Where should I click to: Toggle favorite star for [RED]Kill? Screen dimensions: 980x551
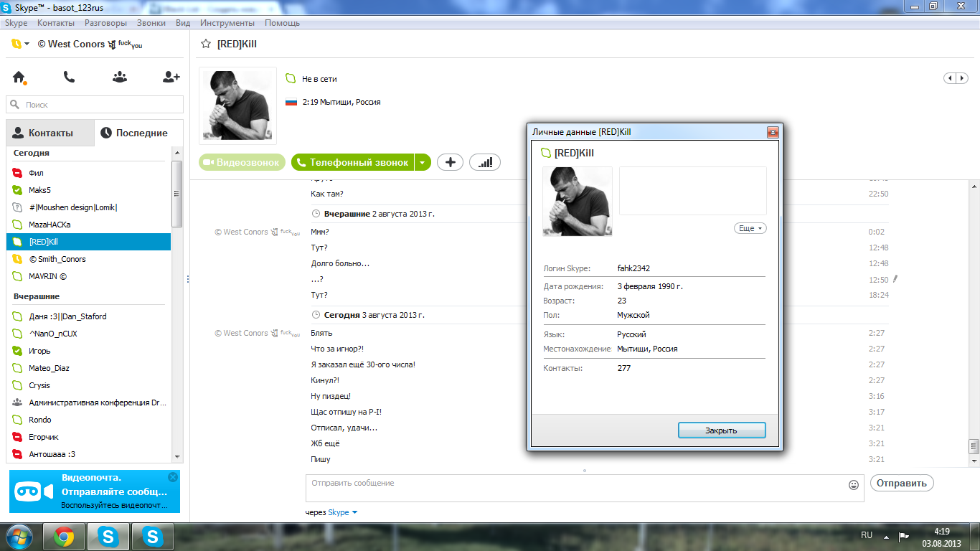(x=206, y=44)
